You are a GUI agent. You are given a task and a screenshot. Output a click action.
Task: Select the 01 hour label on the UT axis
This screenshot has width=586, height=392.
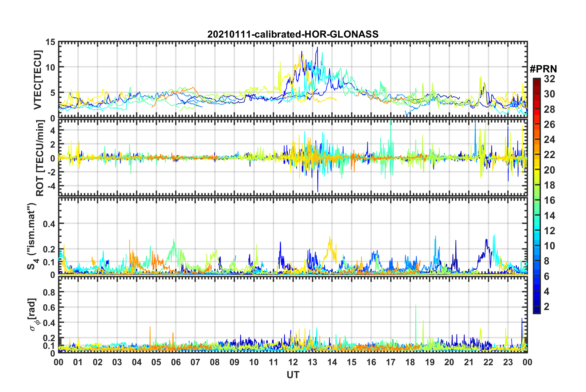78,362
